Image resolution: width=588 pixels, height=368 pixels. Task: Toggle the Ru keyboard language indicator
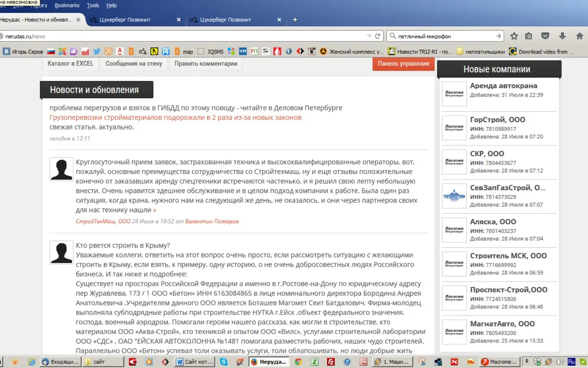point(571,362)
